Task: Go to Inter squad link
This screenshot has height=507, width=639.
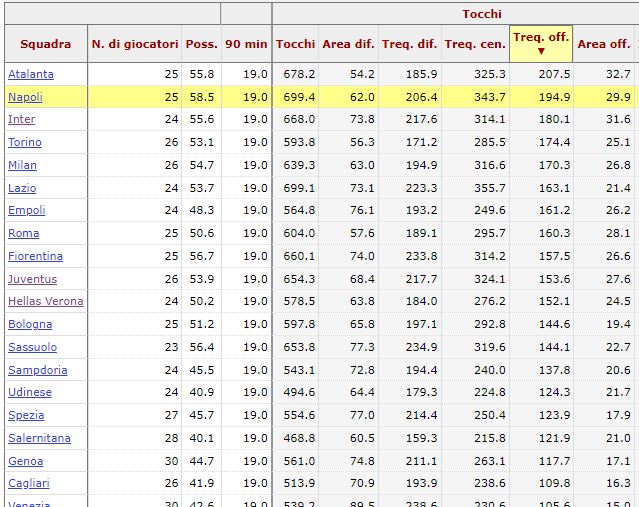Action: pyautogui.click(x=21, y=120)
